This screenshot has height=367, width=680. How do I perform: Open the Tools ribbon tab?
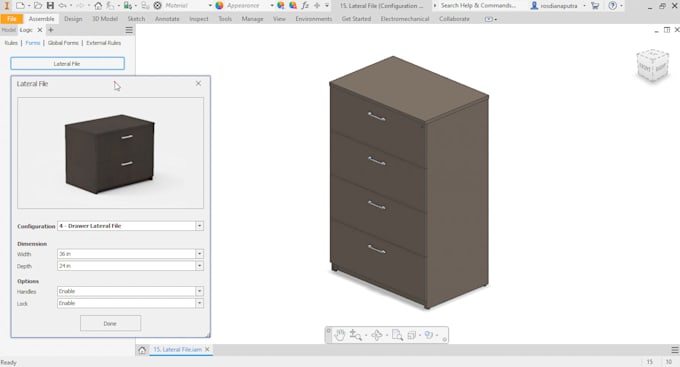coord(225,19)
